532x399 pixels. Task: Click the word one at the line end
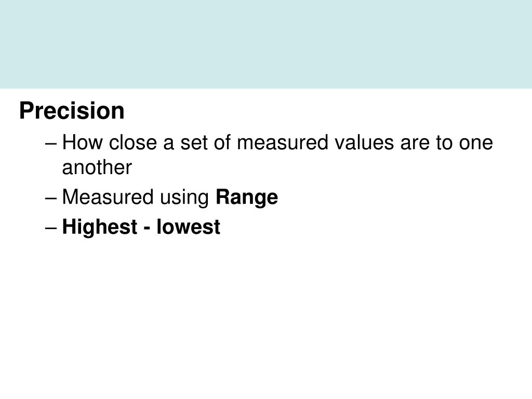(x=476, y=143)
